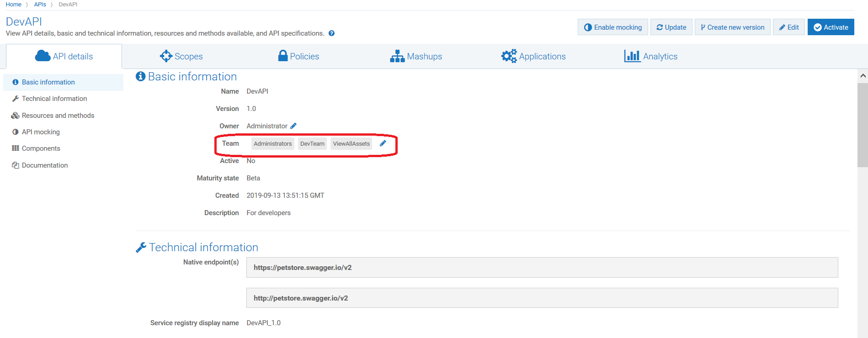Edit the Owner with pencil icon
868x338 pixels.
click(x=293, y=126)
